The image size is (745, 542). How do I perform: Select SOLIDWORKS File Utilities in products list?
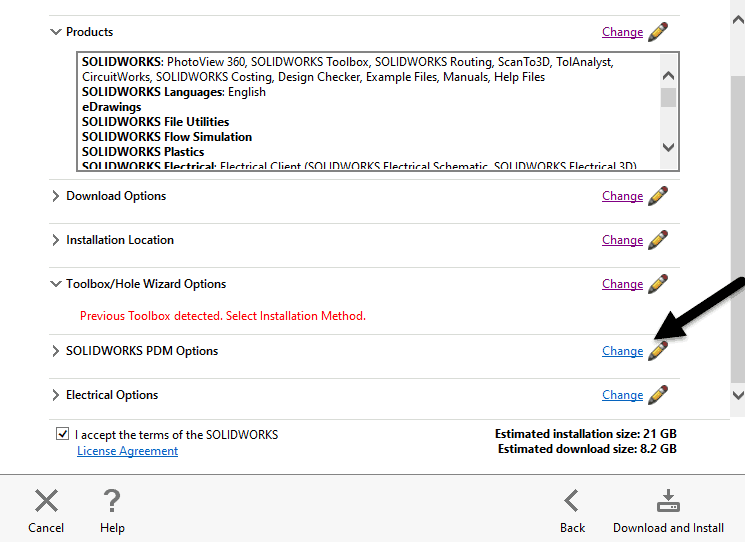(x=155, y=122)
